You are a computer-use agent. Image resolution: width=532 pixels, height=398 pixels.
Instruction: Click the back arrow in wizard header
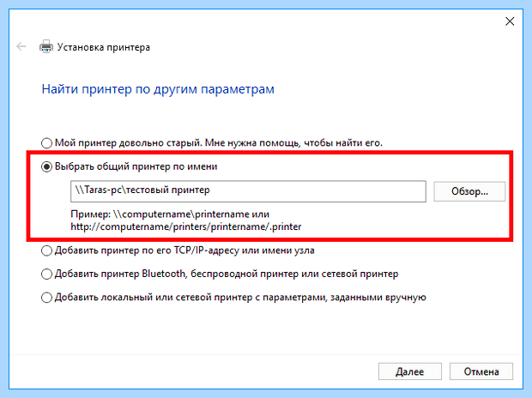21,46
